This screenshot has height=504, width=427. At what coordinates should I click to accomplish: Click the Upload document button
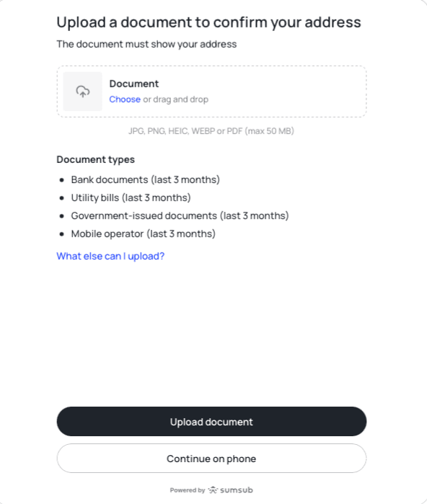[x=211, y=421]
